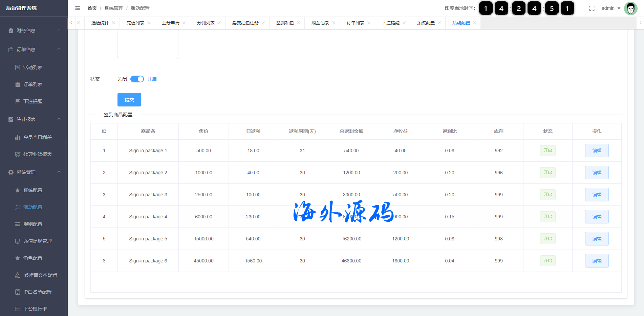Image resolution: width=644 pixels, height=316 pixels.
Task: Click the hamburger menu collapse icon
Action: (78, 8)
